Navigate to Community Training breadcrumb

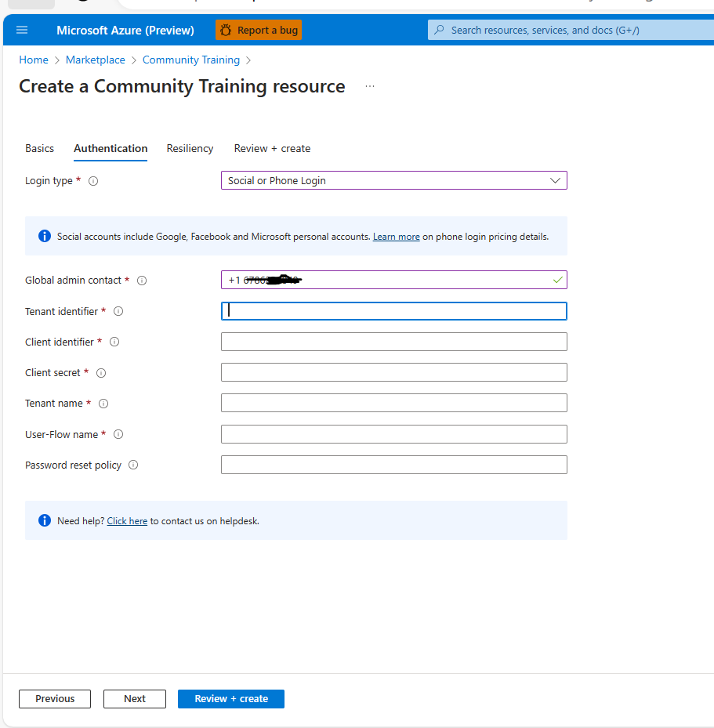click(190, 60)
